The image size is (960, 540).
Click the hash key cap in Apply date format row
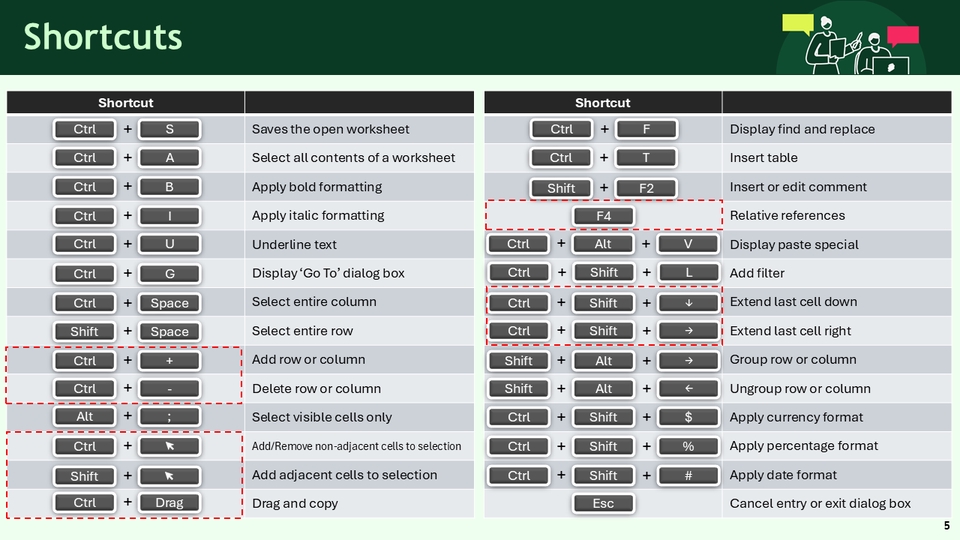pos(688,476)
